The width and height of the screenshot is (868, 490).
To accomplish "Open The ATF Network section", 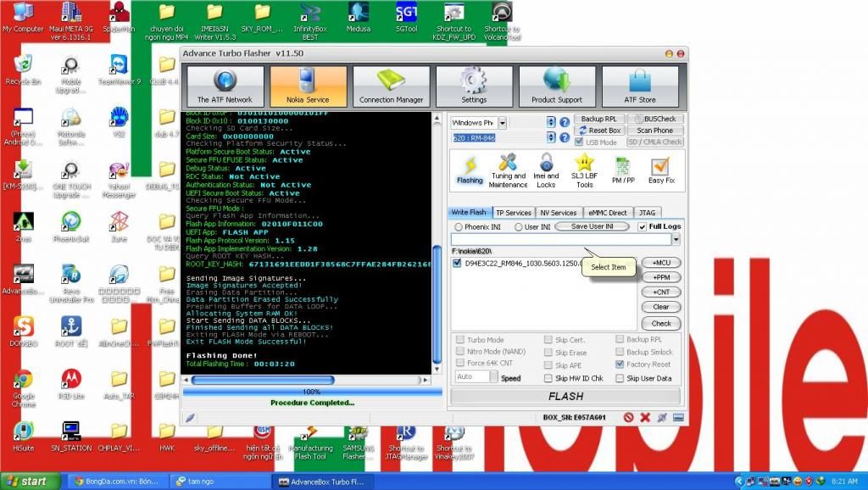I will click(x=225, y=86).
